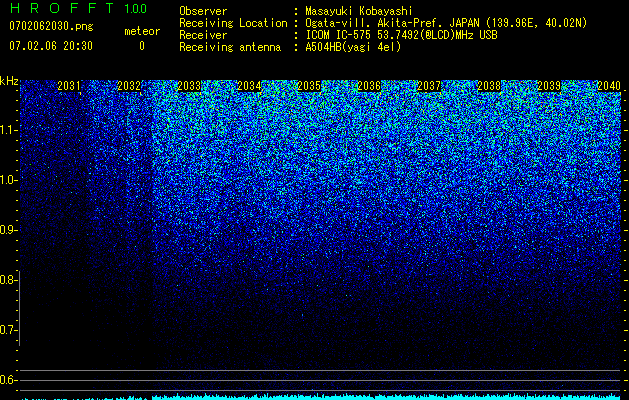Click the Receiving antenna label
The image size is (629, 400).
(230, 47)
